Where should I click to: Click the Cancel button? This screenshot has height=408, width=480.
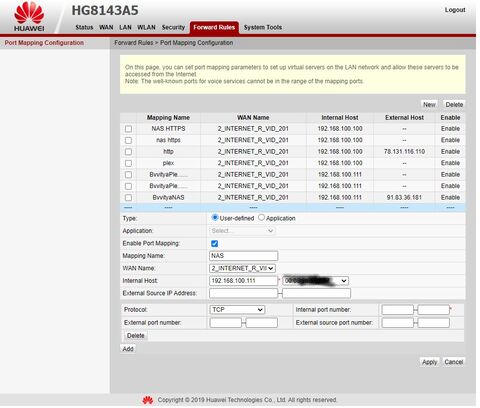454,362
